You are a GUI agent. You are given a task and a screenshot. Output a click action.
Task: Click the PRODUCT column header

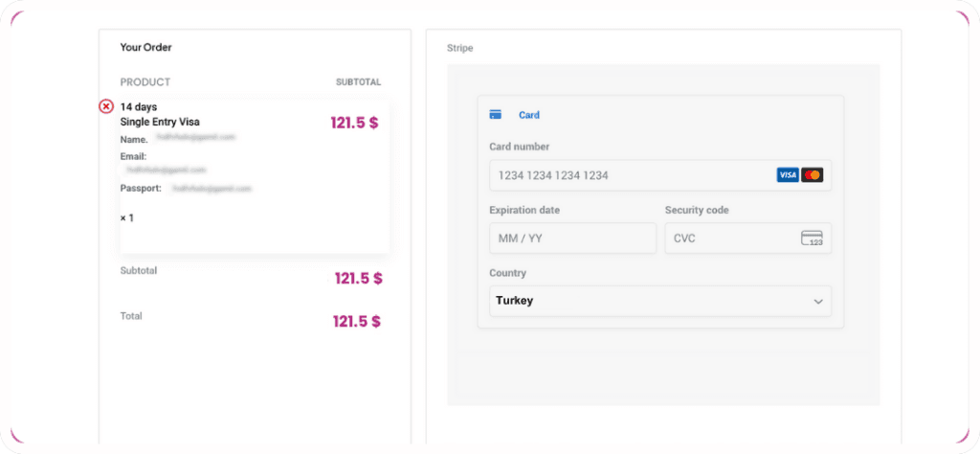[145, 82]
